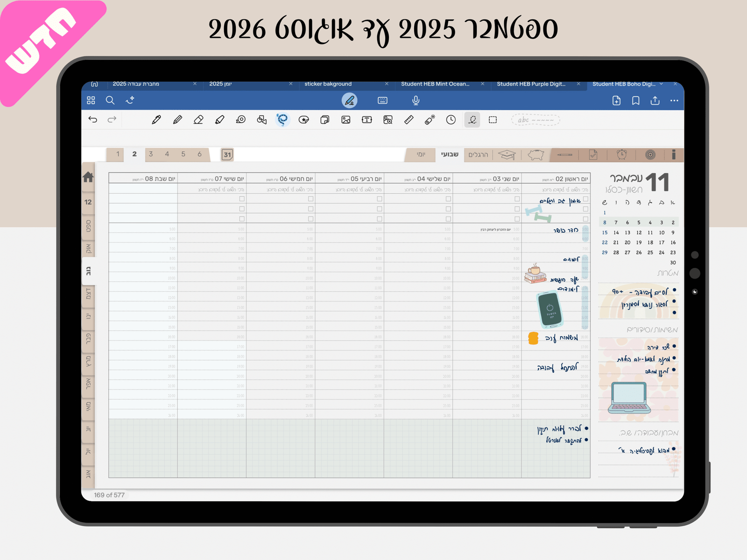This screenshot has height=560, width=747.
Task: Select the Eraser tool
Action: point(198,120)
